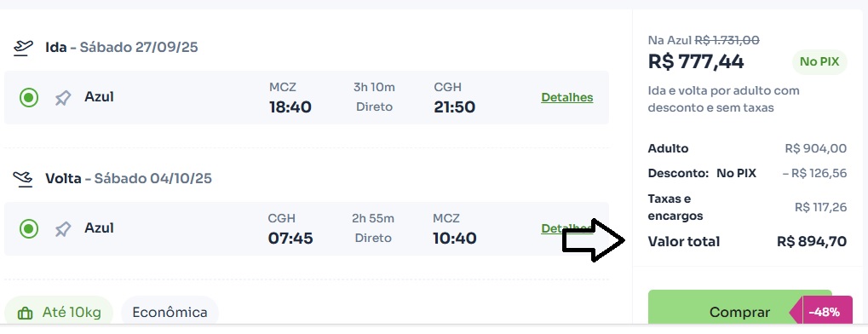Click the -48% discount tag

tap(824, 312)
